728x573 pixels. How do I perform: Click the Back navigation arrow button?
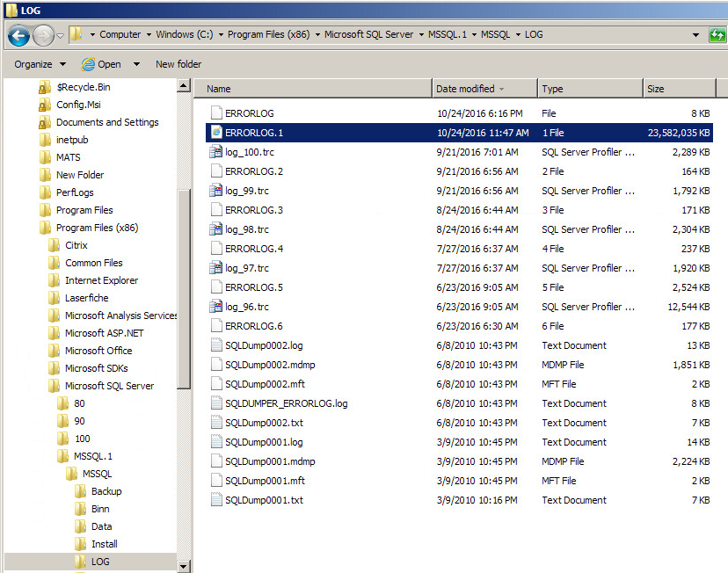(x=18, y=35)
